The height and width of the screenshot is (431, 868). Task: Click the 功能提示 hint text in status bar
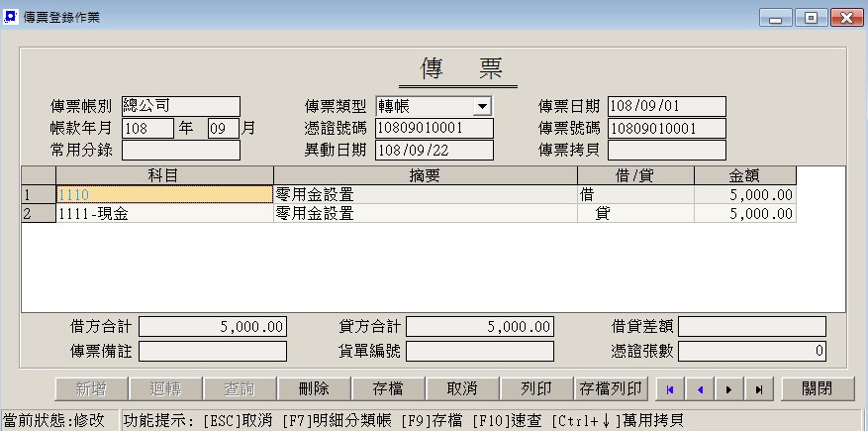click(403, 420)
